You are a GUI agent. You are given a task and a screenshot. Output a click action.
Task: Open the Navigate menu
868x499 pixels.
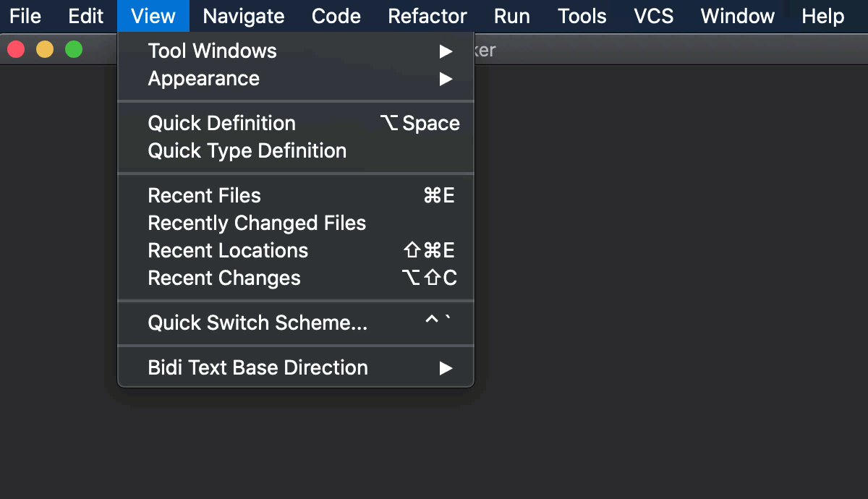point(242,16)
